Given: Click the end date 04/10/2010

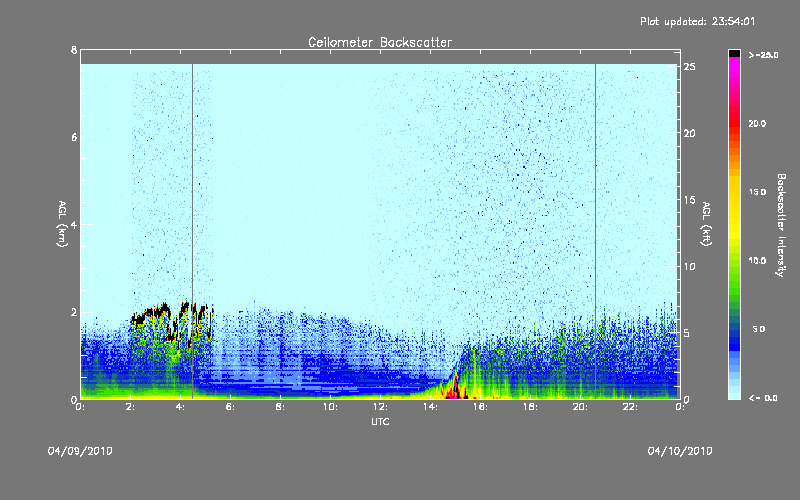Looking at the screenshot, I should tap(680, 451).
